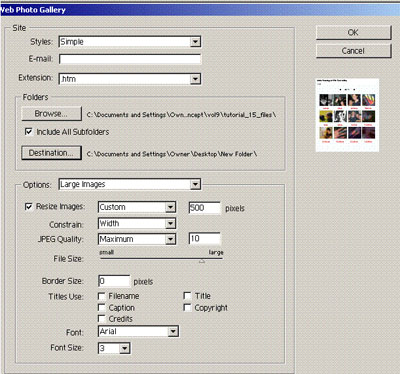Open the Styles dropdown showing Simple

click(130, 42)
